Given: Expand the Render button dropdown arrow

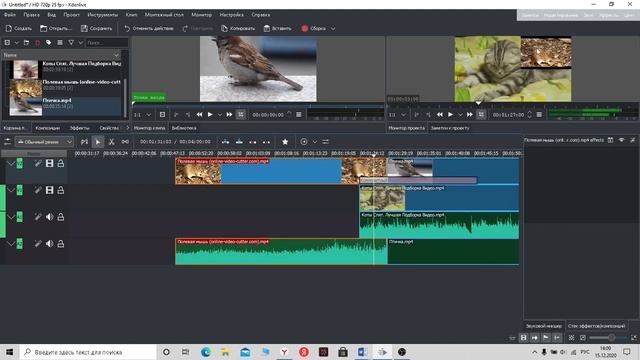Looking at the screenshot, I should (x=333, y=29).
